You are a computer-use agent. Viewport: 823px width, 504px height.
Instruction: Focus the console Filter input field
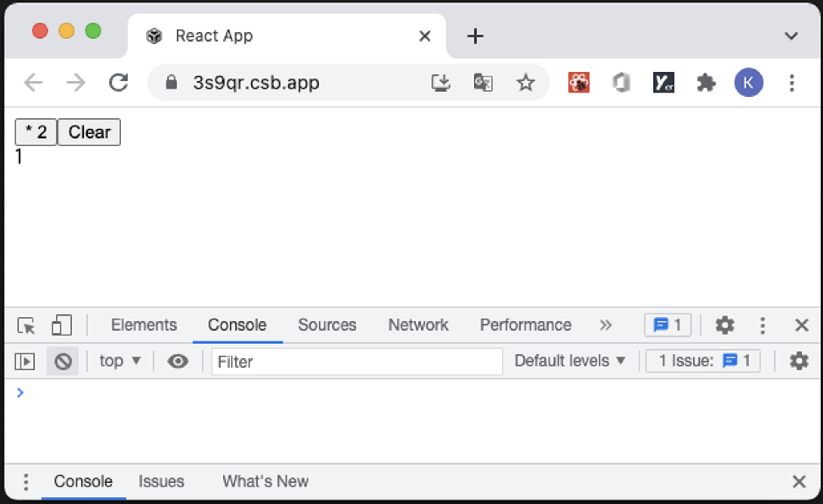(x=356, y=362)
